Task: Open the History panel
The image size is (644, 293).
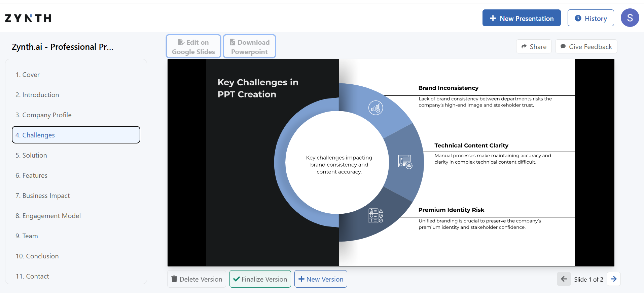Action: tap(591, 18)
